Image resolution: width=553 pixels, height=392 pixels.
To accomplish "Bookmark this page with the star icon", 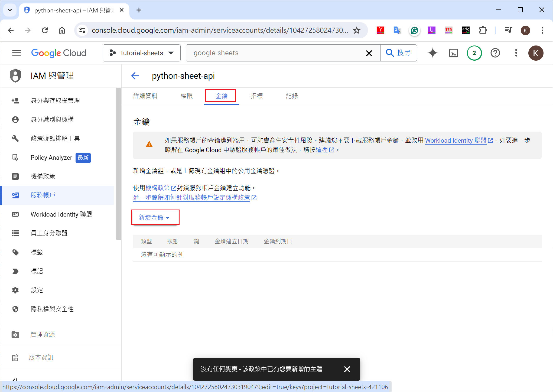I will [357, 30].
